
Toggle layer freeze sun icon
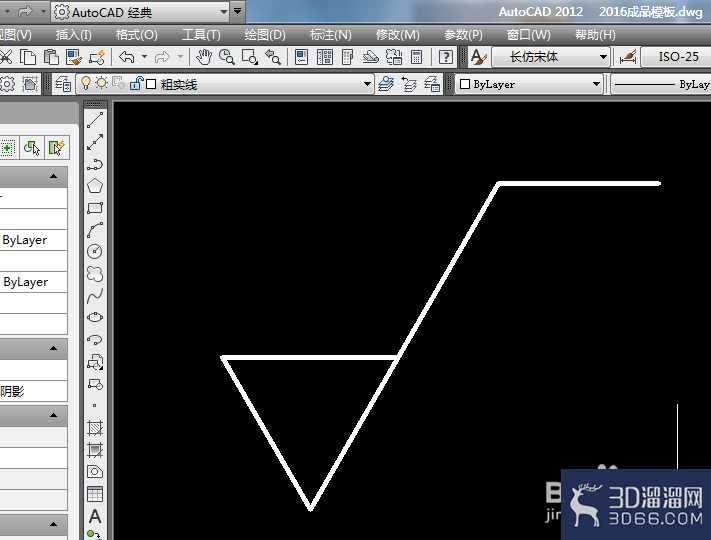(102, 84)
